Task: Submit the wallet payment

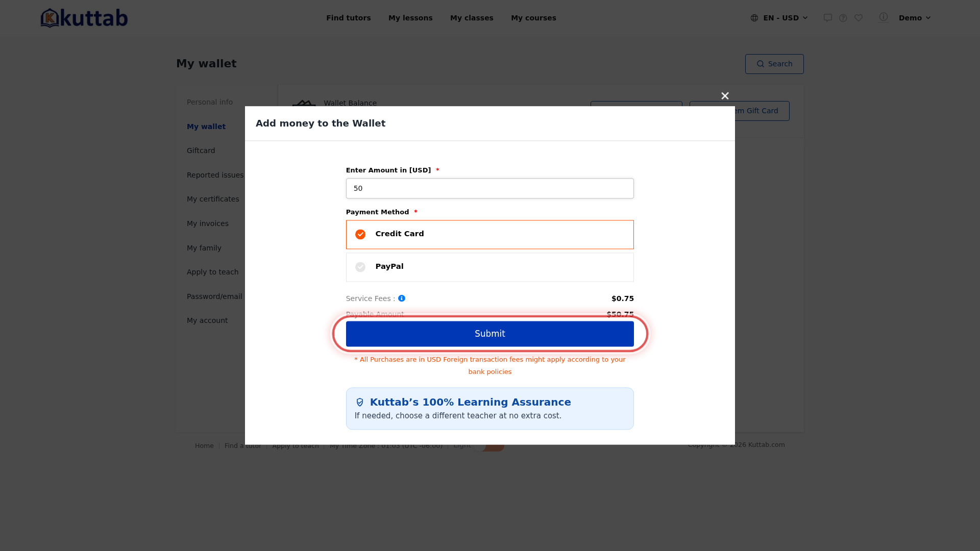Action: (490, 334)
